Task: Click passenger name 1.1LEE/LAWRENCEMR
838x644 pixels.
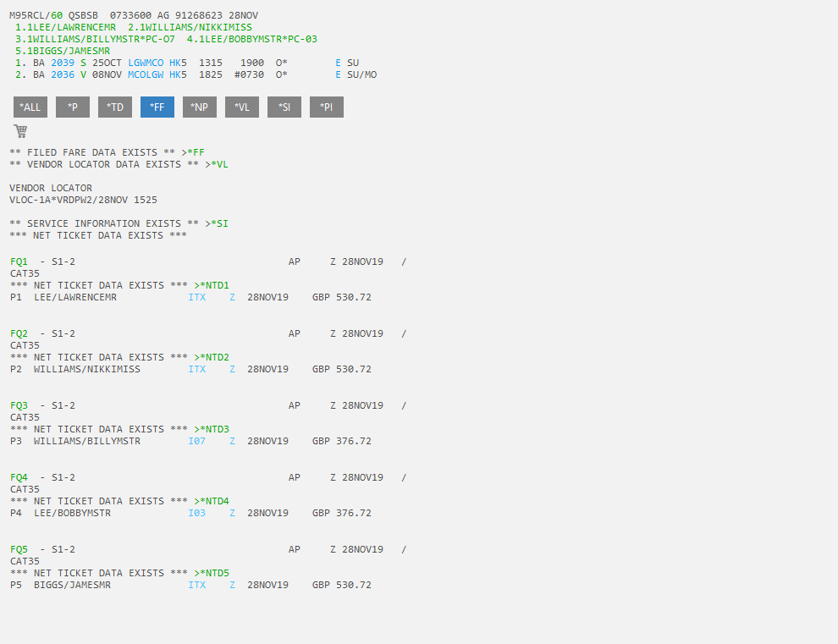Action: click(x=65, y=27)
